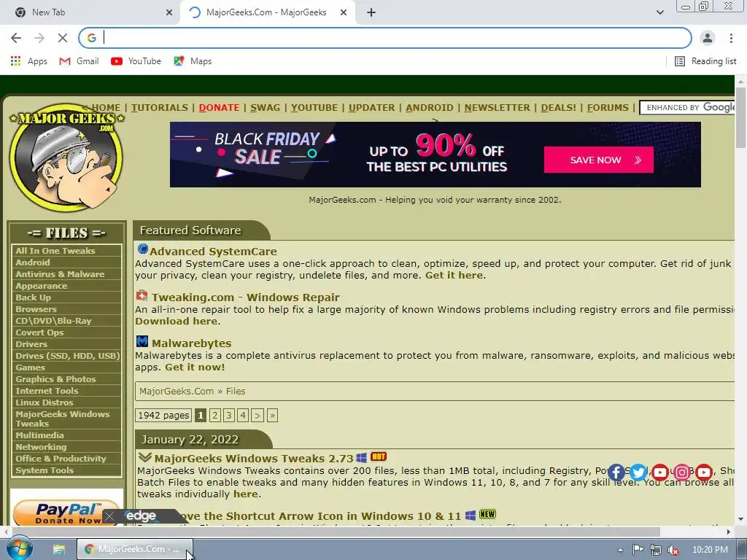Viewport: 747px width, 560px height.
Task: Open Drives (SSD, HDD, USB) category
Action: coord(66,356)
